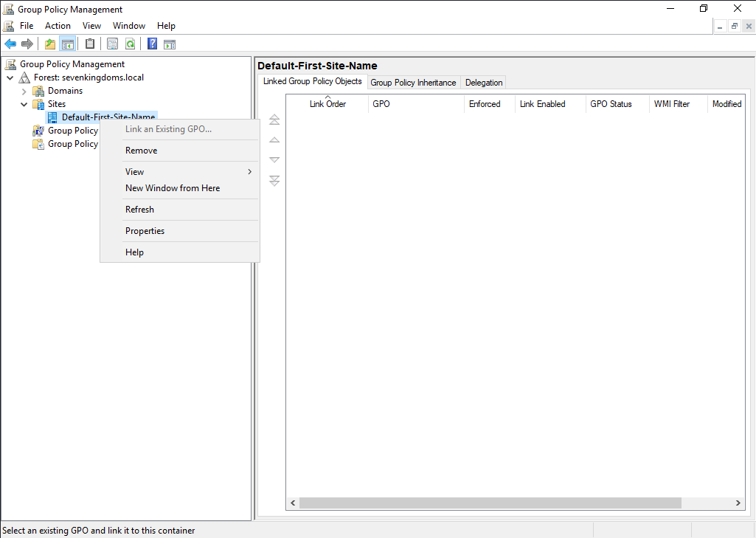The width and height of the screenshot is (756, 538).
Task: Click the clipboard icon in the toolbar
Action: pos(90,44)
